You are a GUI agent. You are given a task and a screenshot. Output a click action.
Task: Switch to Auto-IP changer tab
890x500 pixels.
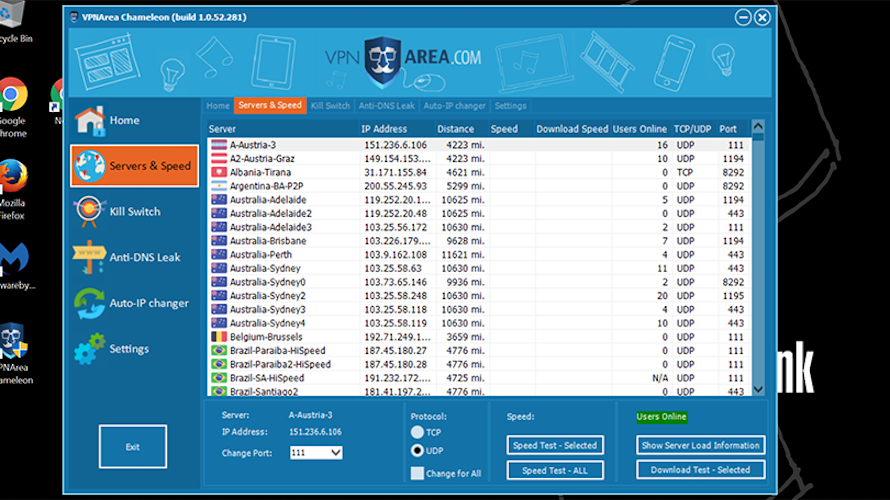click(x=455, y=106)
